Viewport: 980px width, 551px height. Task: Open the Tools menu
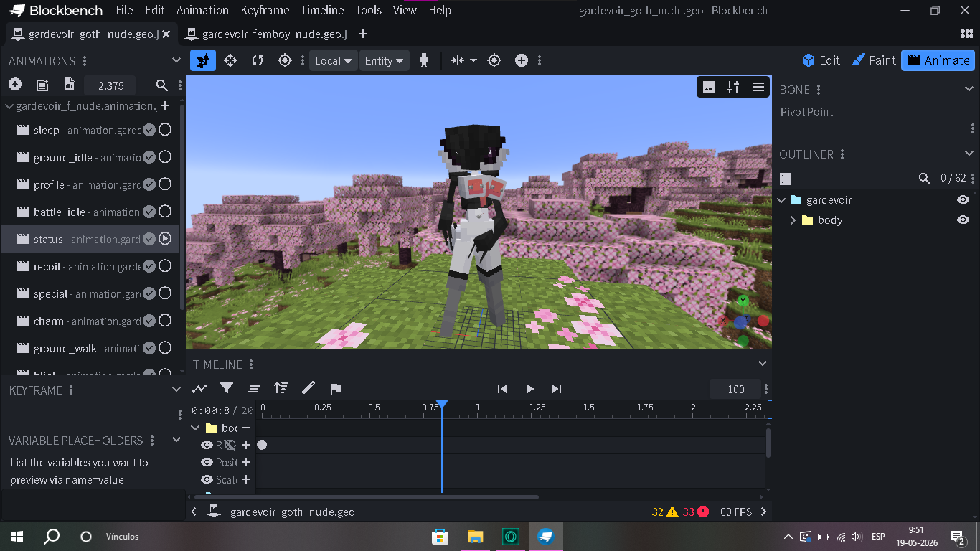tap(368, 10)
